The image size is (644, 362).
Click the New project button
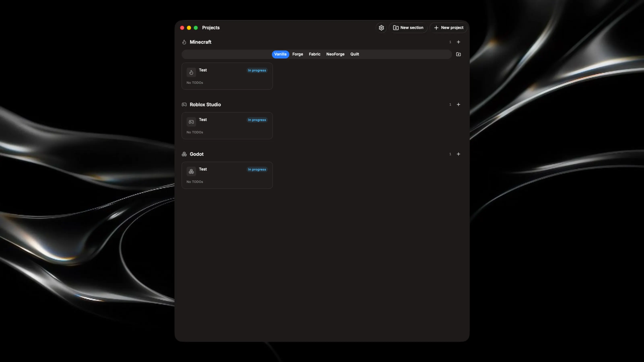pos(449,28)
